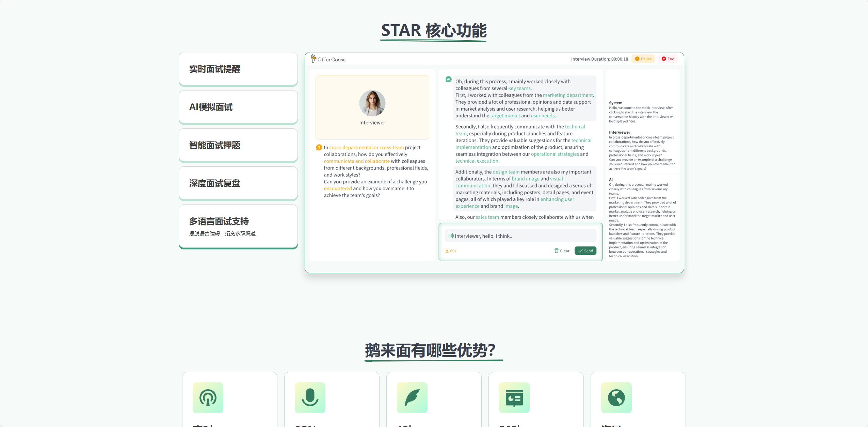Screen dimensions: 868x427
Task: Switch to the 深度面试复盘 tab
Action: coord(238,183)
